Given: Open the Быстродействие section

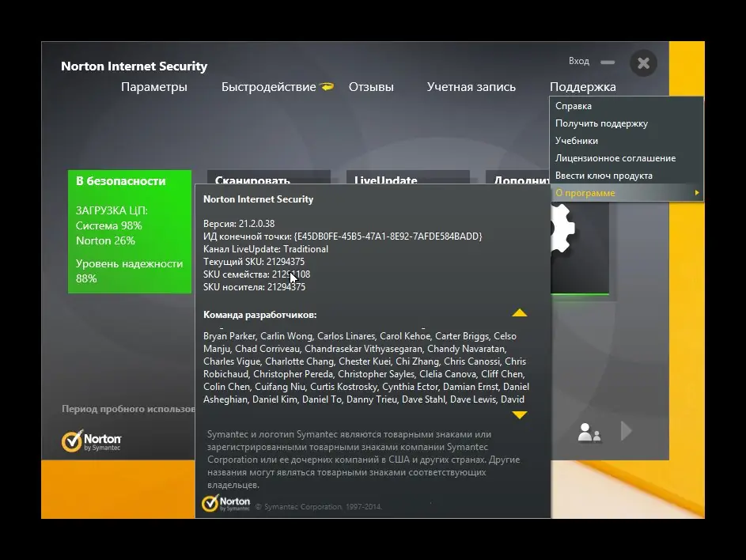Looking at the screenshot, I should pos(268,87).
